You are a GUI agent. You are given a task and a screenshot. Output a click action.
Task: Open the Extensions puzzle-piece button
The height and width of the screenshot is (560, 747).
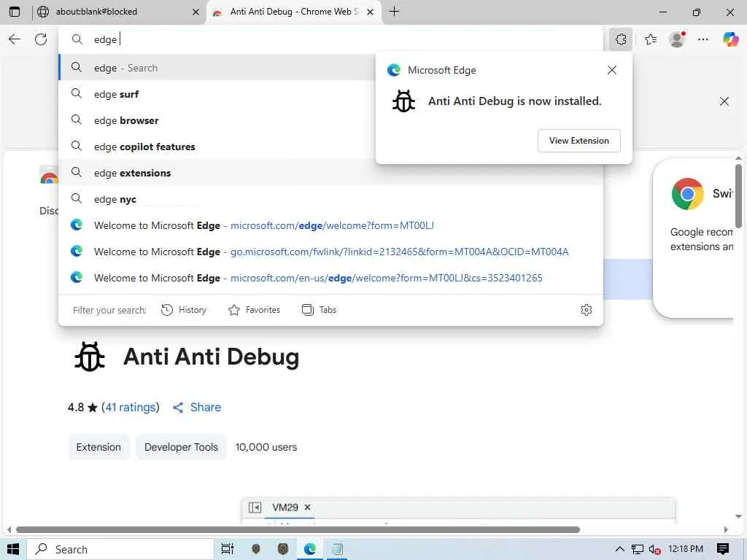pos(621,39)
